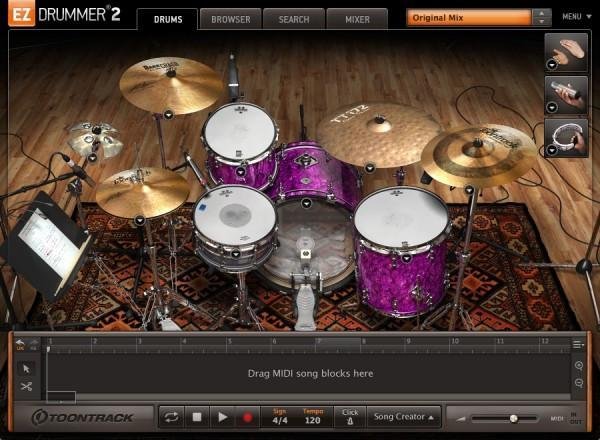Screen dimensions: 600x440
Task: Open the Browser tab
Action: pos(230,19)
